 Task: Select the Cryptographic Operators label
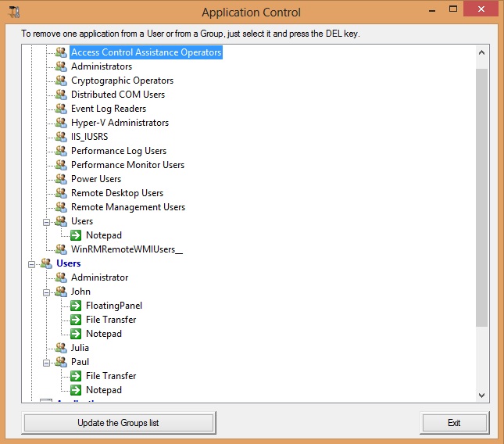click(x=122, y=81)
